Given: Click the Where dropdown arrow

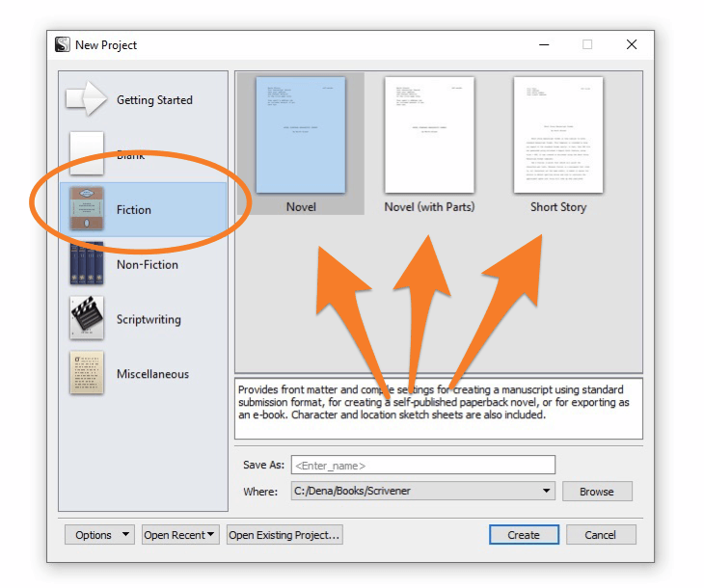Looking at the screenshot, I should pyautogui.click(x=546, y=491).
